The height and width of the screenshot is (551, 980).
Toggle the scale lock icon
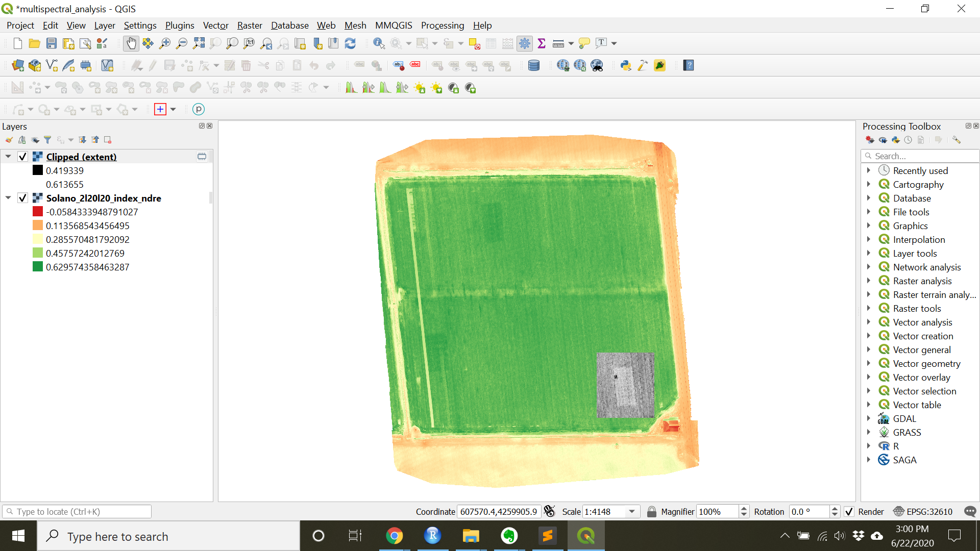tap(651, 511)
